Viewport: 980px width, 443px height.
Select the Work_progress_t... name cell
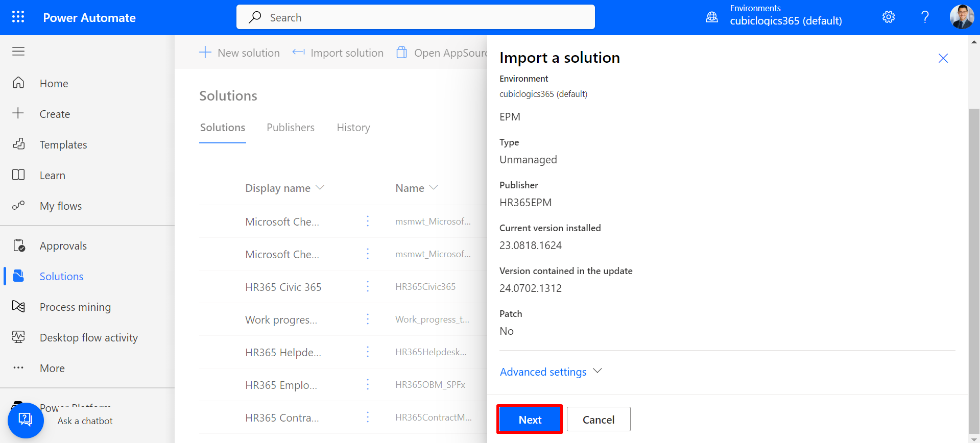click(x=433, y=319)
